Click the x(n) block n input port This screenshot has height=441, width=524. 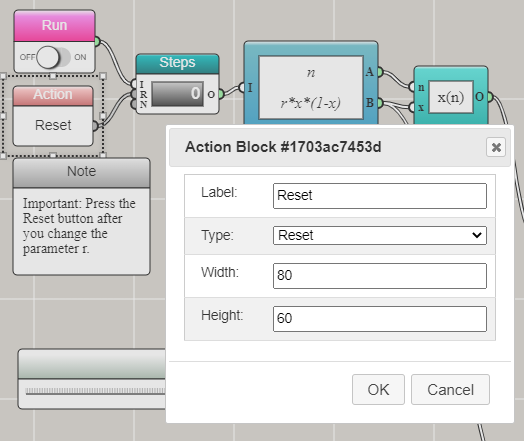(411, 87)
